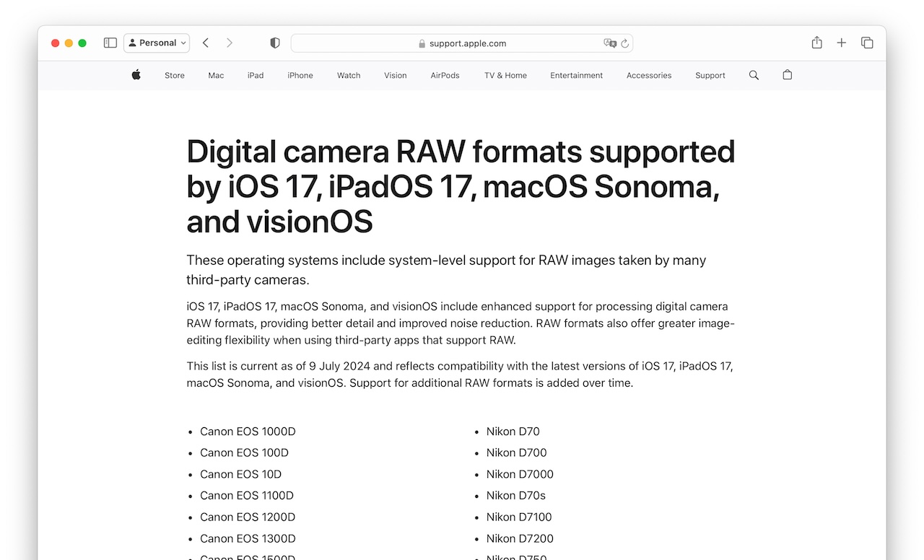Click the 'Canon EOS 100D' list item
924x560 pixels.
244,452
